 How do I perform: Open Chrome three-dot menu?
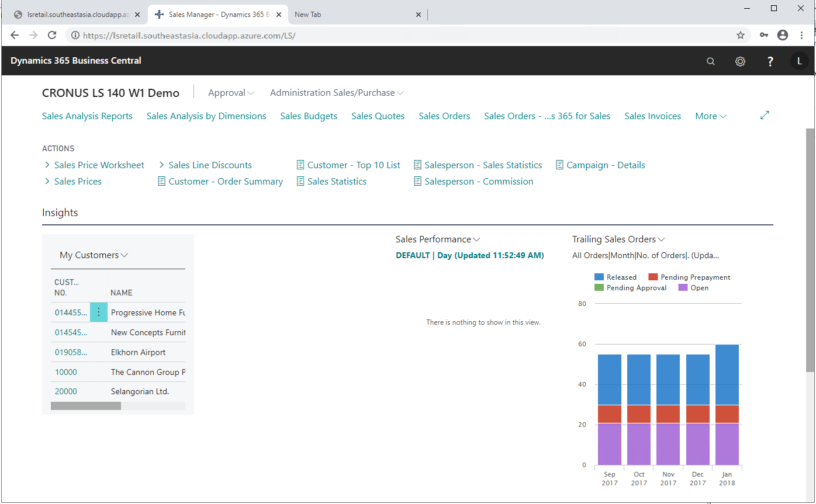coord(801,35)
